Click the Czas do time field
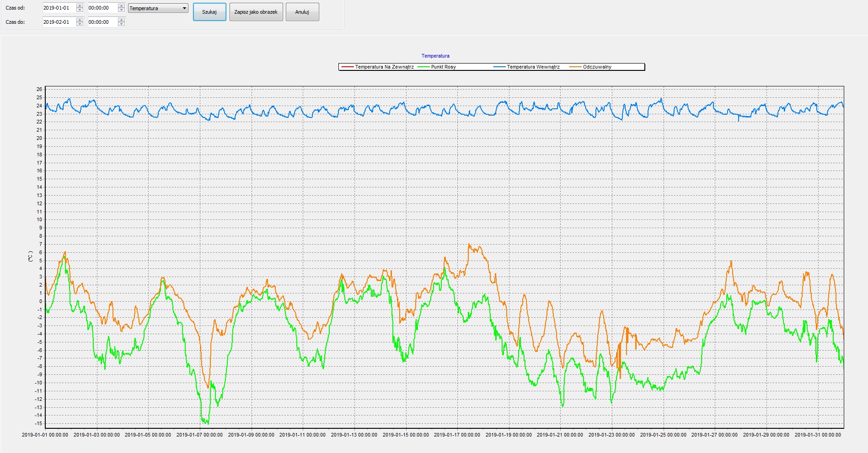Screen dimensions: 868x453 (x=102, y=22)
